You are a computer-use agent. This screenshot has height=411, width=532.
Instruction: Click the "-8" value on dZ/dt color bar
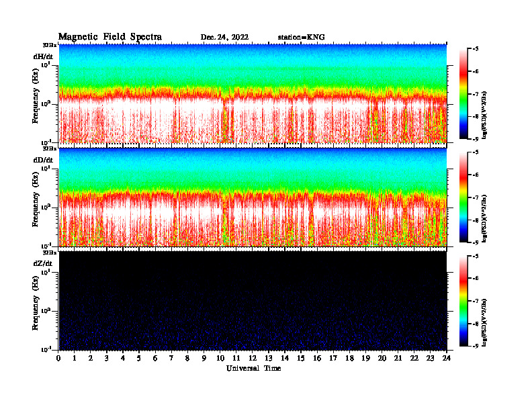[x=476, y=324]
